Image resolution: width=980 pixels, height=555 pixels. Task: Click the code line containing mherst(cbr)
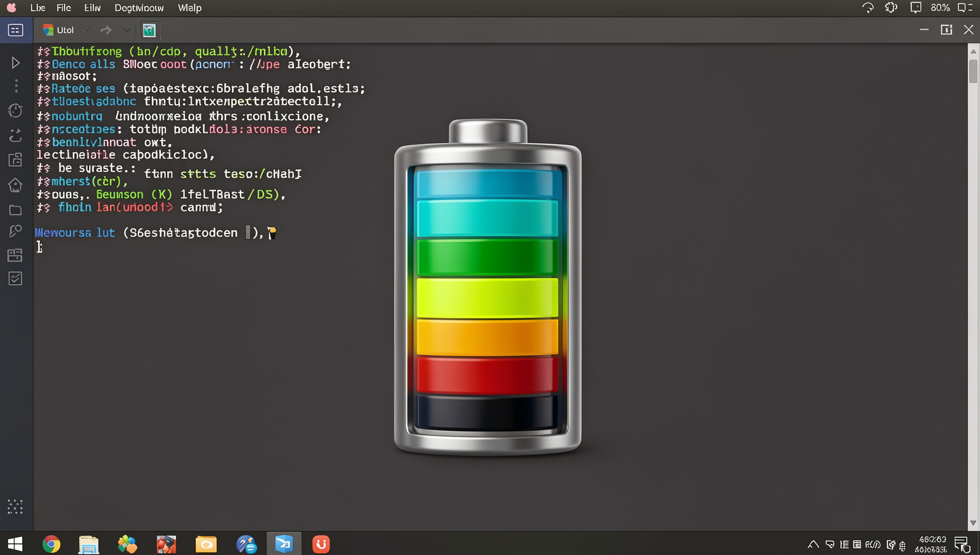[x=82, y=182]
